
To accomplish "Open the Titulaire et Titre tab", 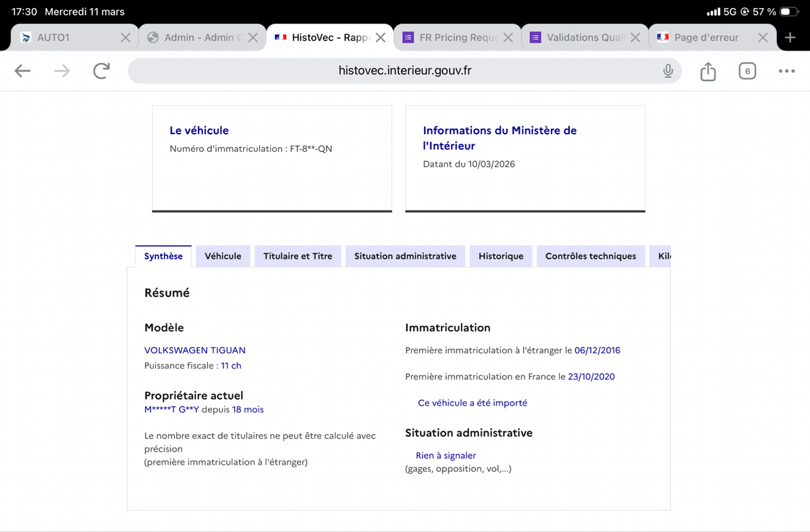I will (x=298, y=257).
